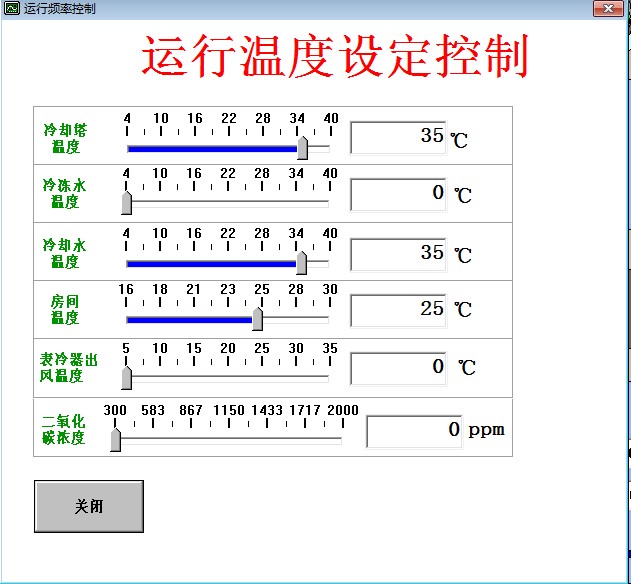
Task: Click the 冷冻水温度 slider handle
Action: (x=126, y=203)
